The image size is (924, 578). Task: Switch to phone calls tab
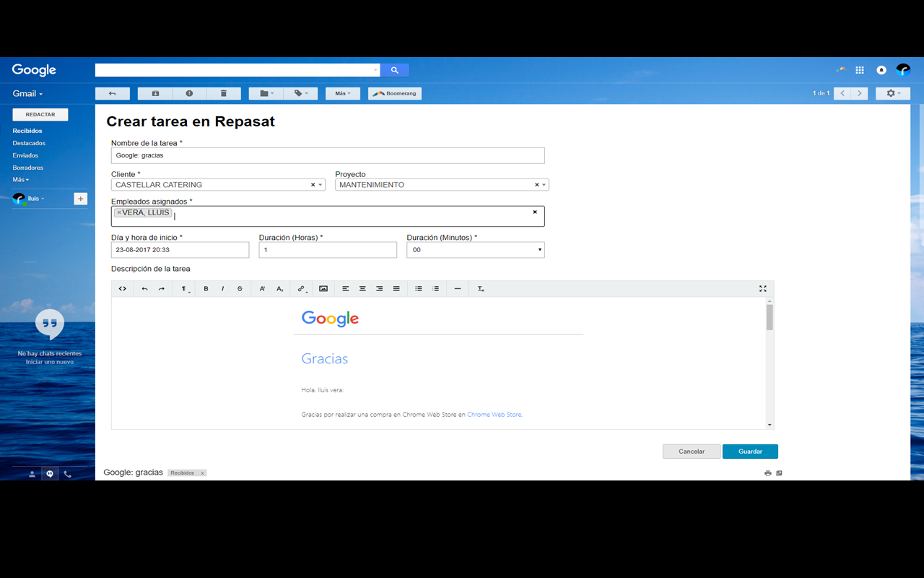pyautogui.click(x=68, y=475)
